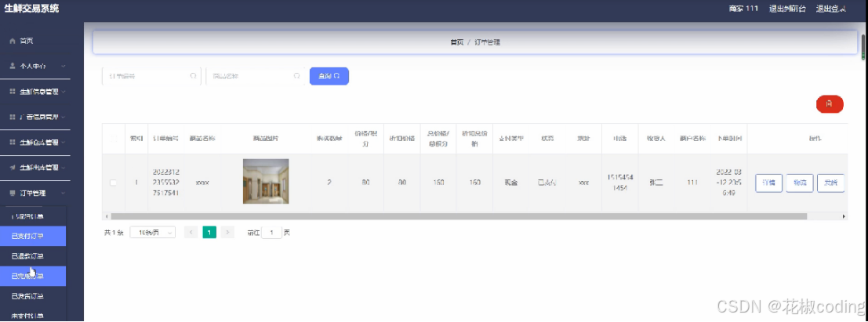Click the paper-plane icon in the sidebar
The height and width of the screenshot is (322, 868).
coord(13,167)
